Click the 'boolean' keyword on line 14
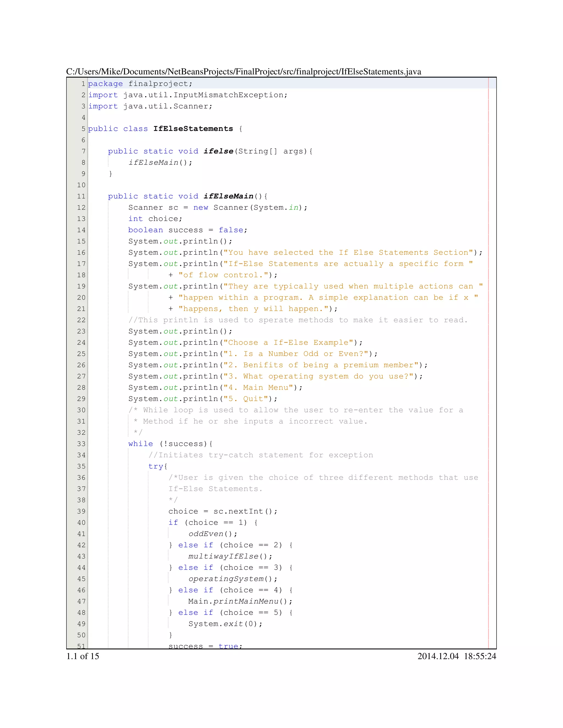The width and height of the screenshot is (563, 728). [145, 230]
